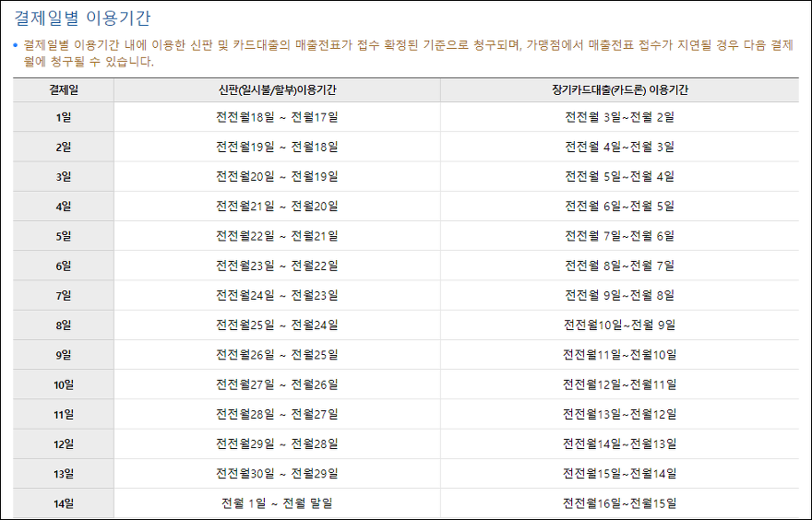Click the heading '결제일별 이용기간'
Screen dimensions: 812x520
pyautogui.click(x=82, y=18)
